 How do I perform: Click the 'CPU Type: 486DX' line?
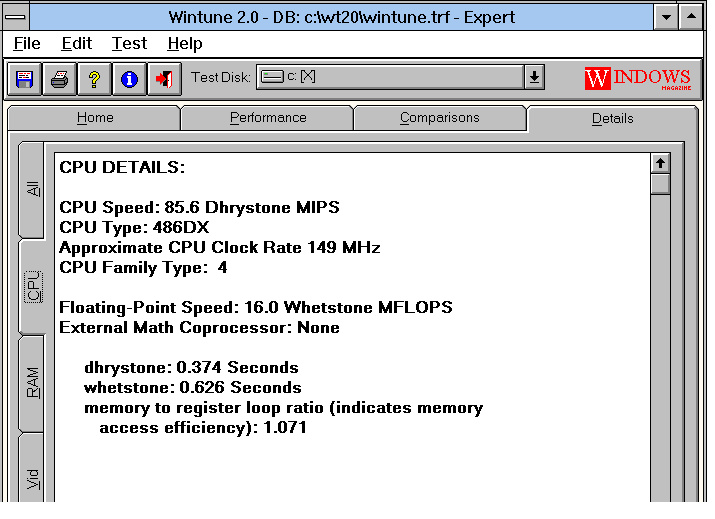coord(134,227)
